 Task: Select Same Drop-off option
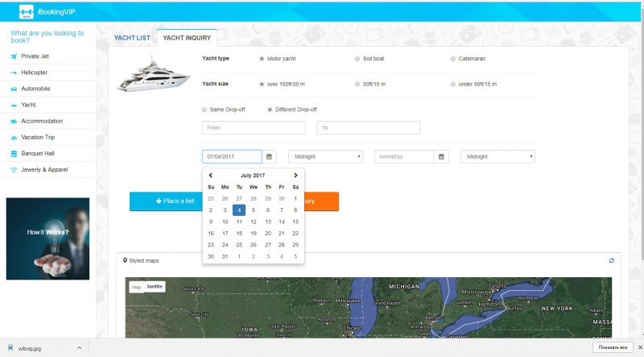point(204,110)
